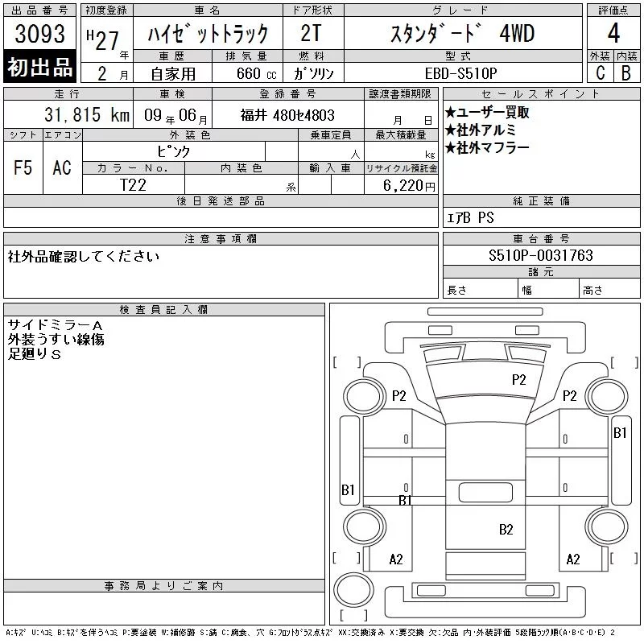The image size is (644, 644).
Task: Click P2 mark on the windshield hood area
Action: click(518, 379)
